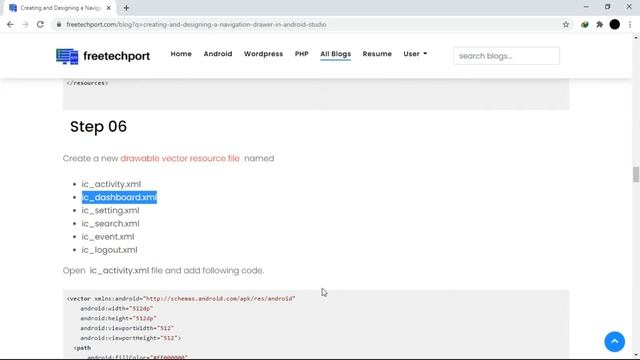Close the Creating and Designing tab
Screen dimensions: 640x360
[109, 8]
